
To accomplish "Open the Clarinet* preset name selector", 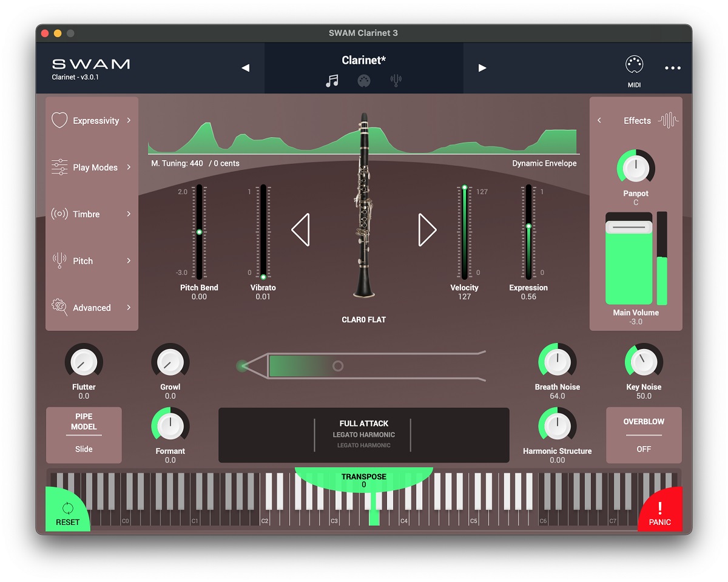I will [x=364, y=60].
